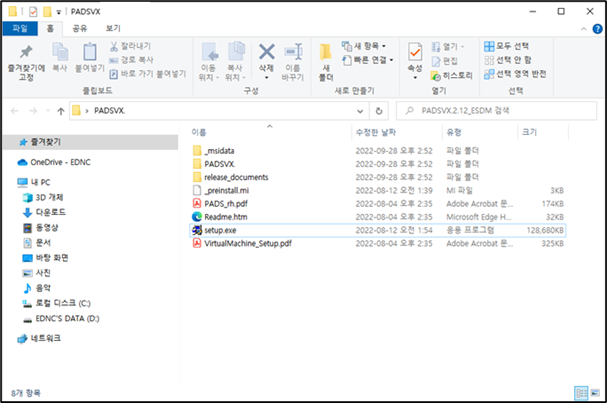
Task: Click the Properties (속성) checkmark icon
Action: click(x=415, y=52)
